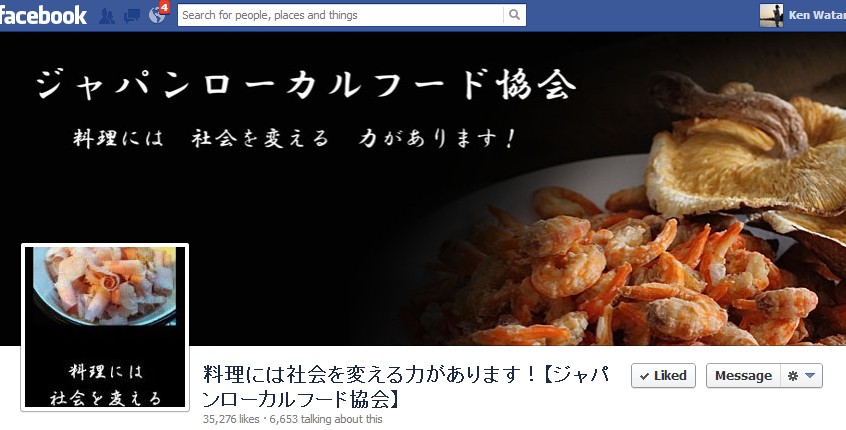Click the checkmark on the Liked button
Viewport: 846px width, 430px height.
pyautogui.click(x=644, y=377)
